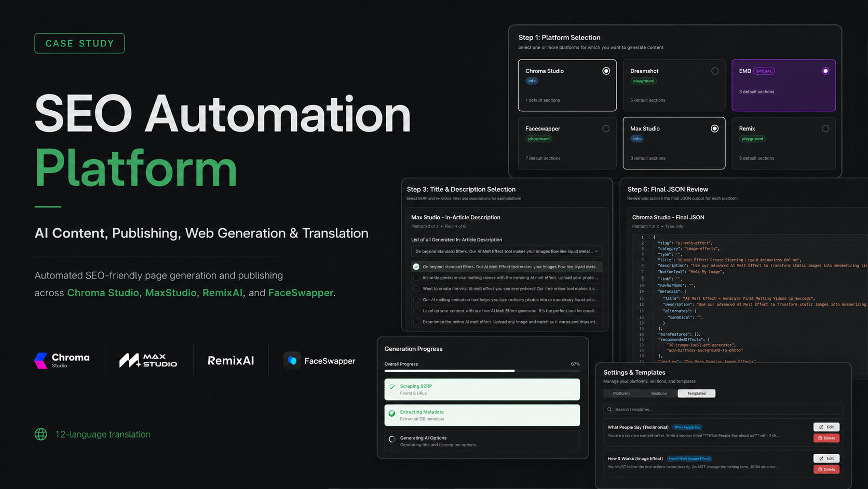Toggle the EMD platform radio button
The width and height of the screenshot is (868, 489).
pos(825,71)
